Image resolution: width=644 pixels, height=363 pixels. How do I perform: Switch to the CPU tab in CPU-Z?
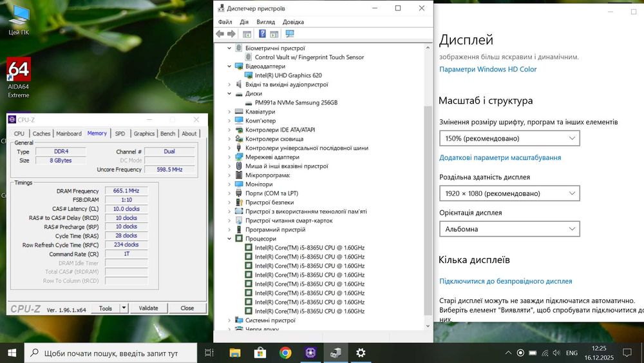tap(19, 133)
